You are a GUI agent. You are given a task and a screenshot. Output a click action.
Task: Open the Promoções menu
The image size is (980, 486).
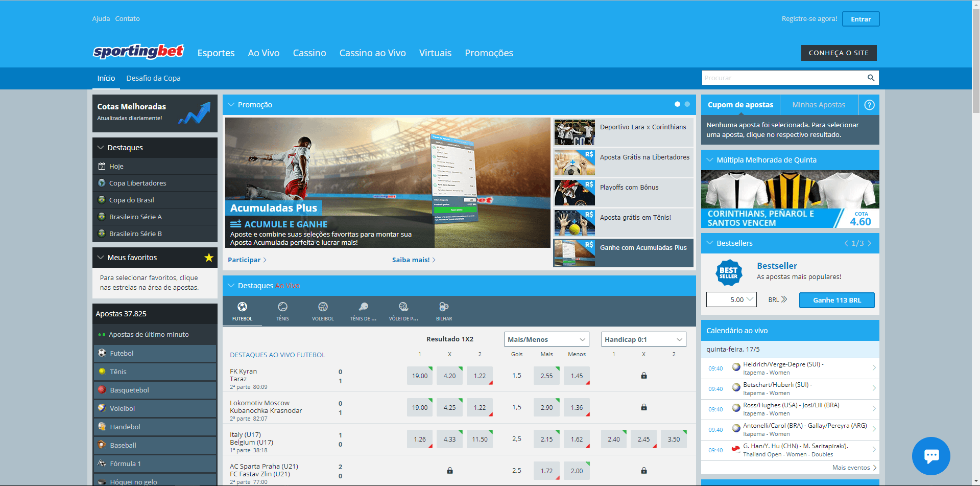click(489, 53)
